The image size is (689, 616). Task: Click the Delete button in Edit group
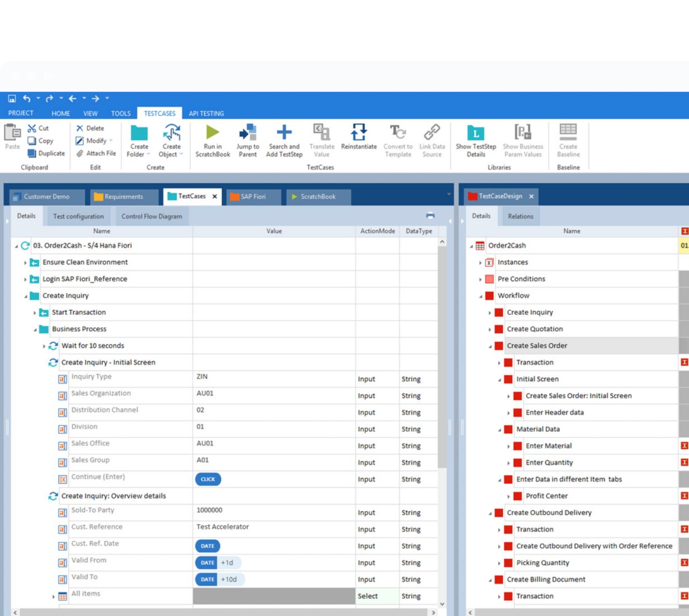[x=90, y=128]
